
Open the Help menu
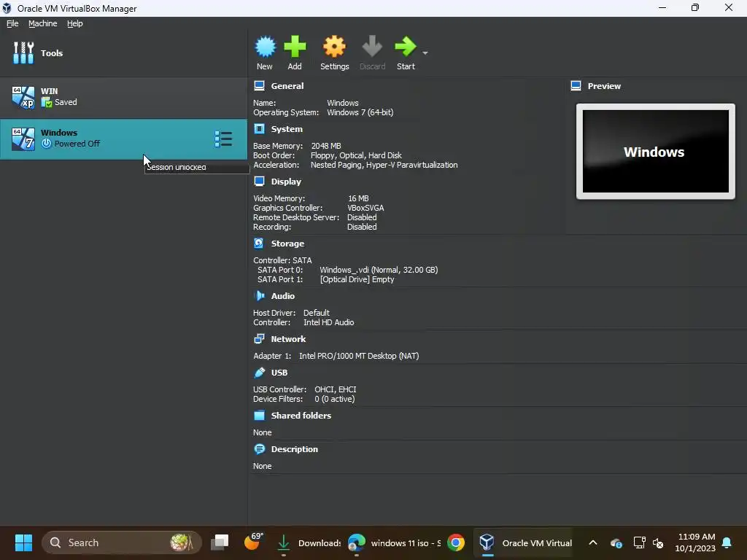75,23
